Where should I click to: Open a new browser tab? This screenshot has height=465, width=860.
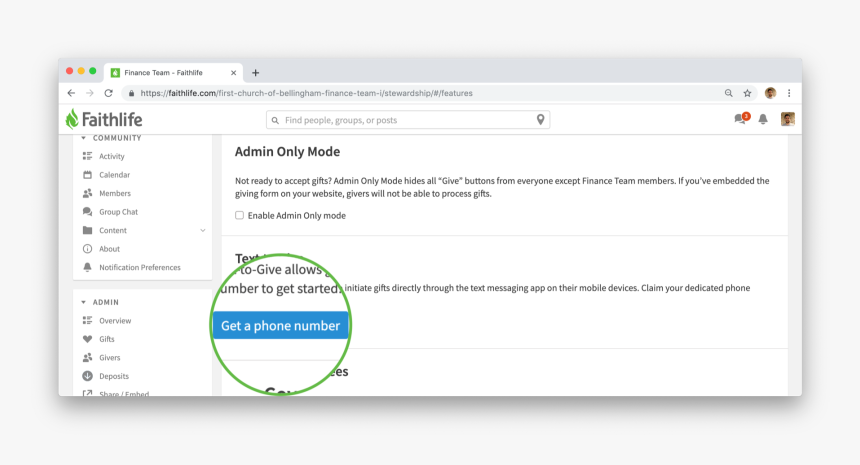(x=255, y=73)
